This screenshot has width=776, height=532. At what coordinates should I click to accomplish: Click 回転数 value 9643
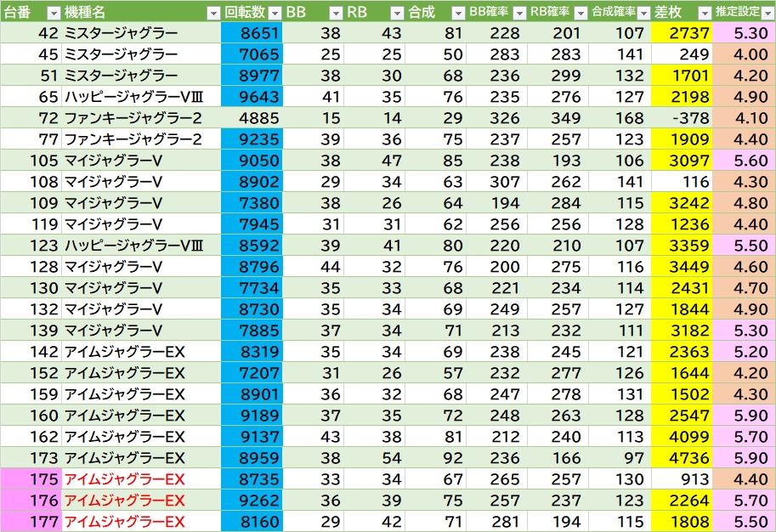point(252,97)
